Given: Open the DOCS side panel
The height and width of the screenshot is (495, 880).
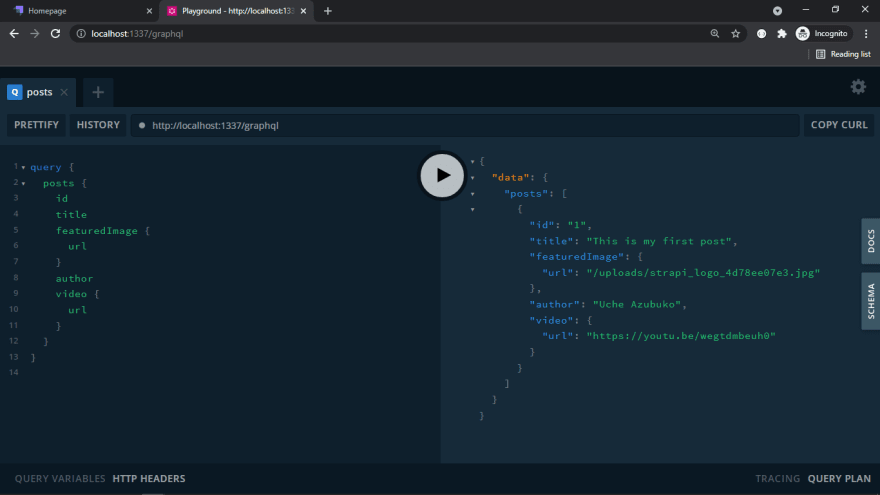Looking at the screenshot, I should 870,241.
